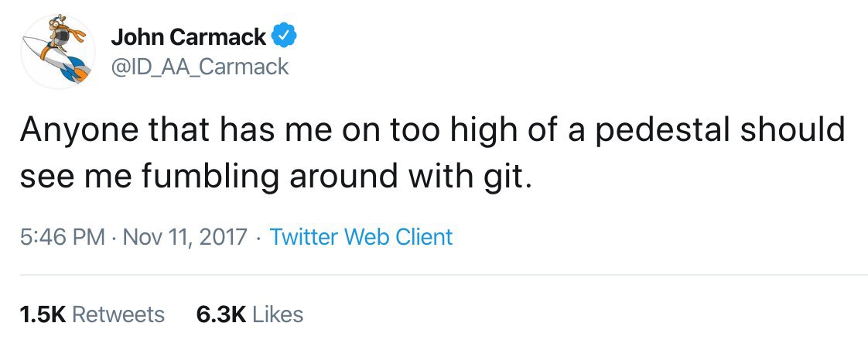This screenshot has height=347, width=868.
Task: Click the @ID_AA_Carmack handle
Action: (200, 67)
